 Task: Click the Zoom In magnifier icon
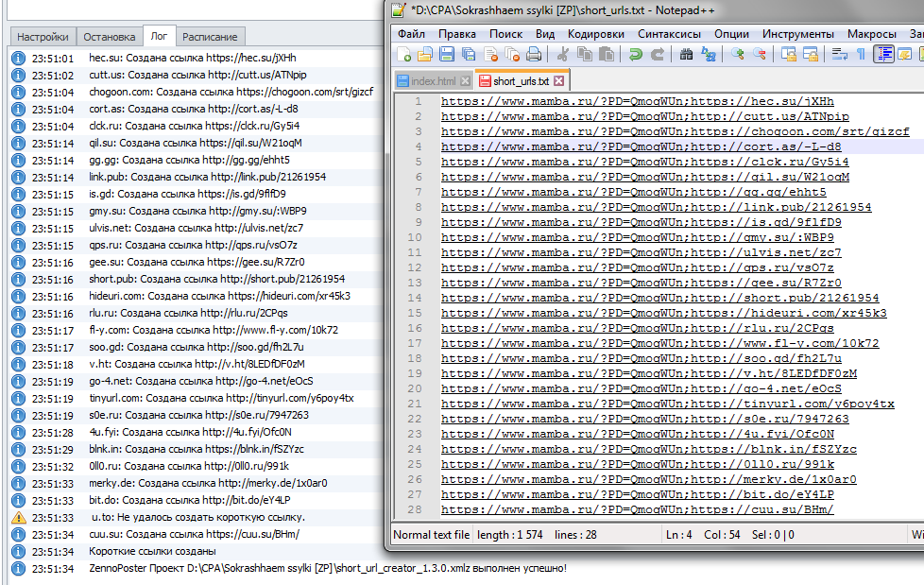tap(737, 54)
